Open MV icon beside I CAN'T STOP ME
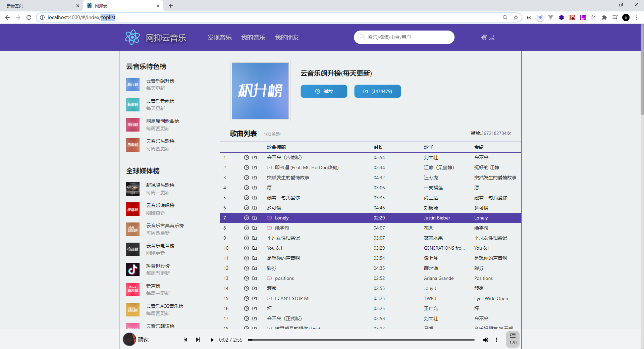Image resolution: width=644 pixels, height=349 pixels. [269, 298]
